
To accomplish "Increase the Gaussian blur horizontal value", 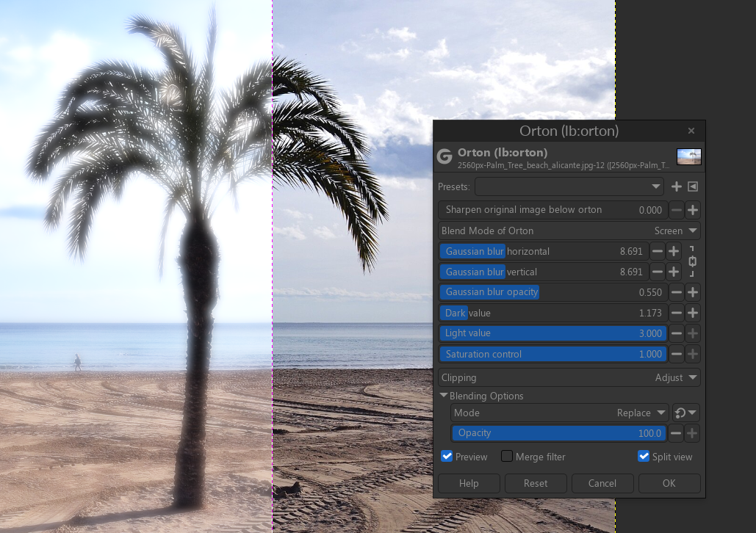I will pos(674,251).
